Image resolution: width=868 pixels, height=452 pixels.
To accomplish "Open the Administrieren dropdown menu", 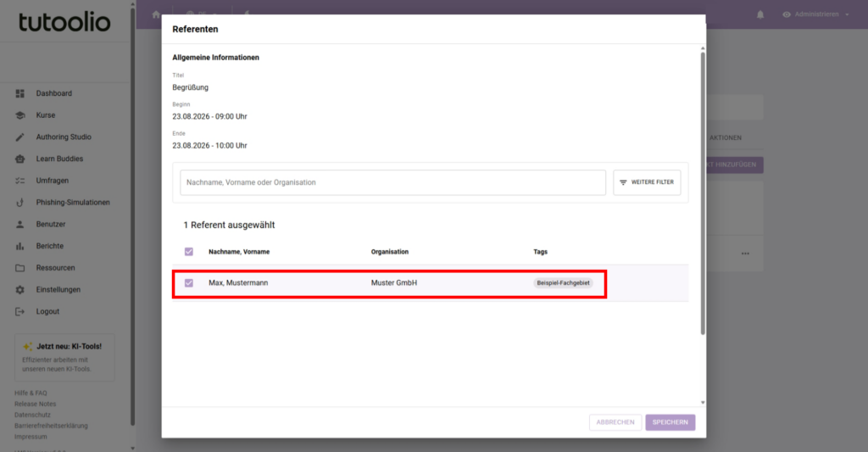I will click(x=815, y=14).
